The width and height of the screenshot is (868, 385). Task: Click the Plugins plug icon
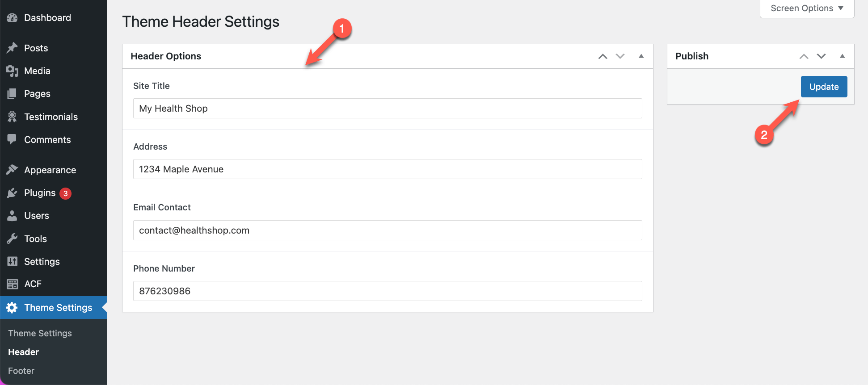point(12,193)
